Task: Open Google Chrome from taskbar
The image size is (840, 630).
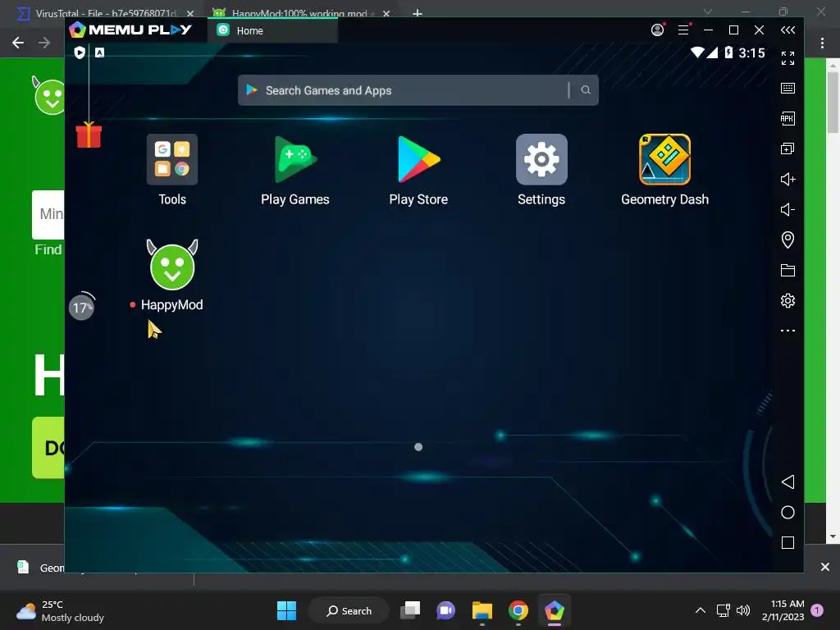Action: (x=518, y=610)
